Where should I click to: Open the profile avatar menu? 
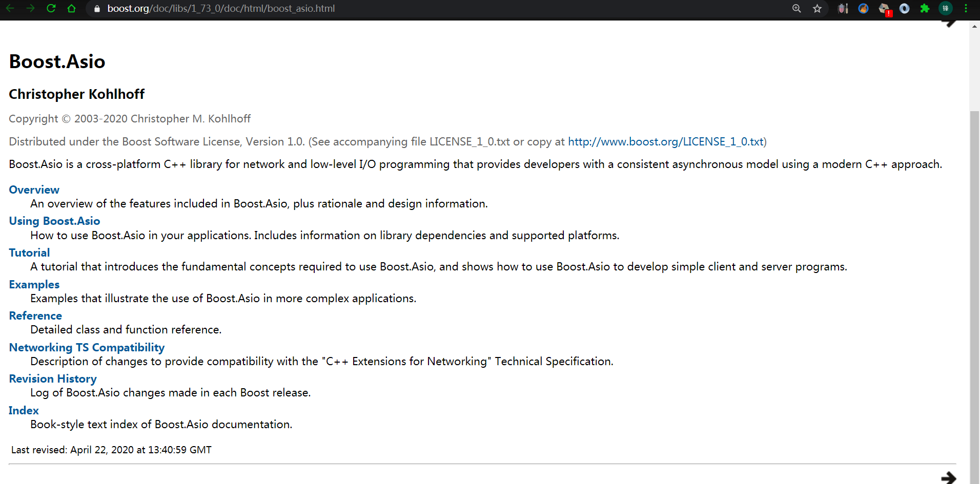pos(945,8)
